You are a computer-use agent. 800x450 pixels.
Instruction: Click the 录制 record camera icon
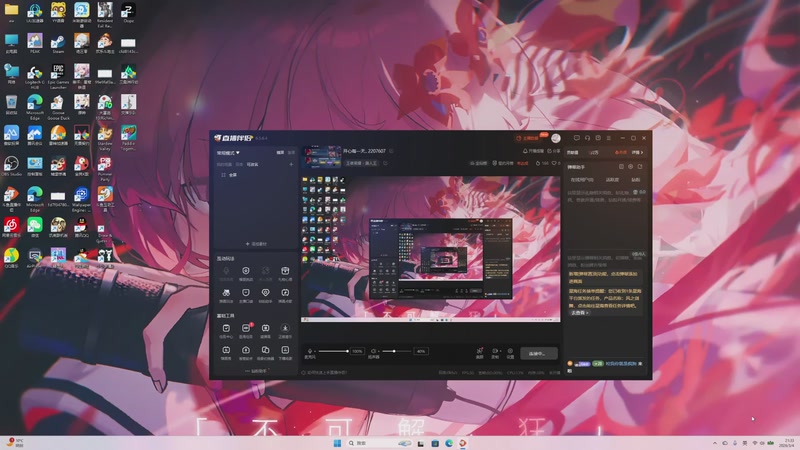[x=495, y=353]
